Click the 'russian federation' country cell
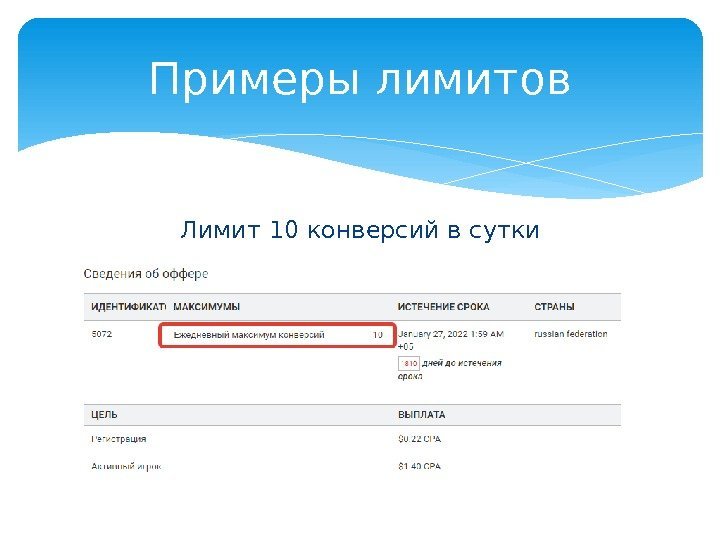Screen dimensions: 720x540 (x=571, y=334)
